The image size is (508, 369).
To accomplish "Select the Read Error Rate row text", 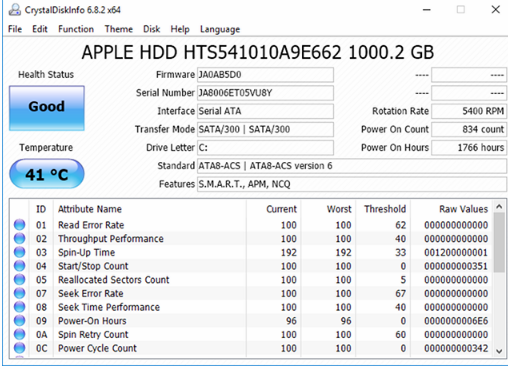I will [x=91, y=225].
